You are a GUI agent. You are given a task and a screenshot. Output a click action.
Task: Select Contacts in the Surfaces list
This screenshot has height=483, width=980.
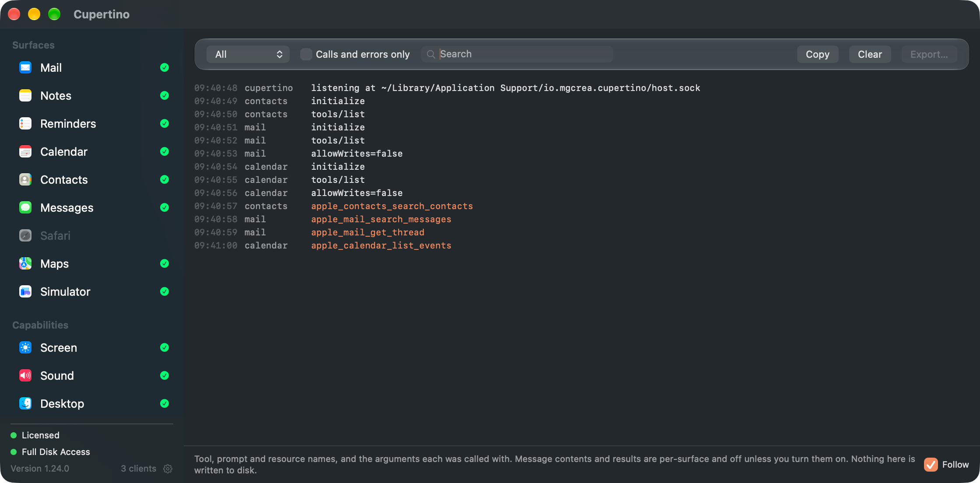click(x=92, y=180)
